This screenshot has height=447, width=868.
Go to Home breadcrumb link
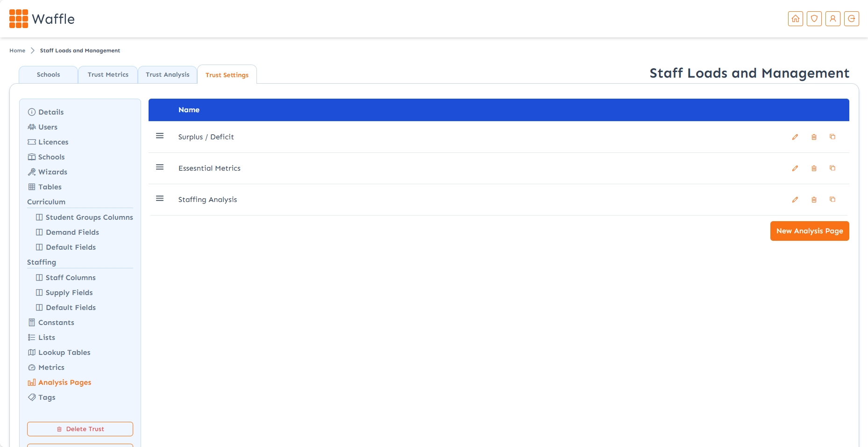17,50
